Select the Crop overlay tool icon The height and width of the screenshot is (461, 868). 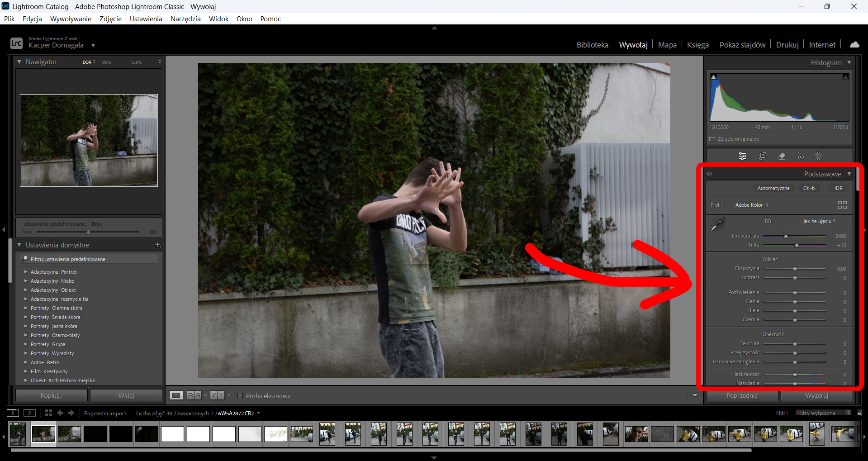762,156
